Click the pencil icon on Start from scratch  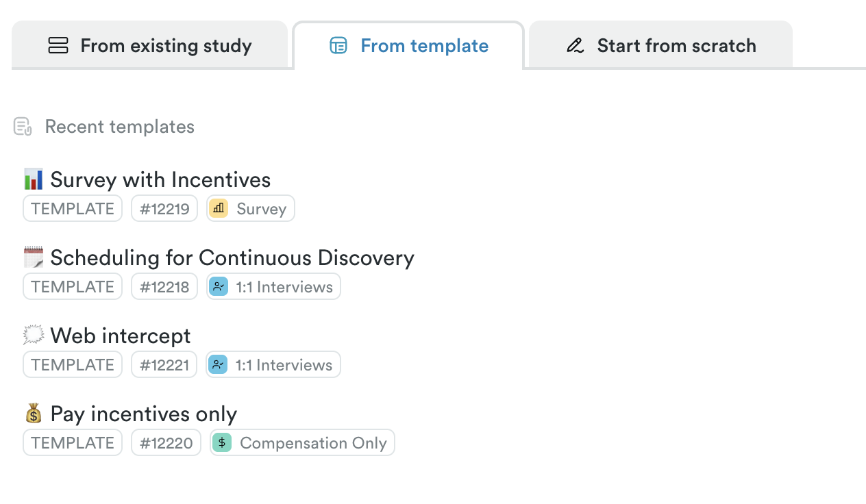(x=576, y=46)
